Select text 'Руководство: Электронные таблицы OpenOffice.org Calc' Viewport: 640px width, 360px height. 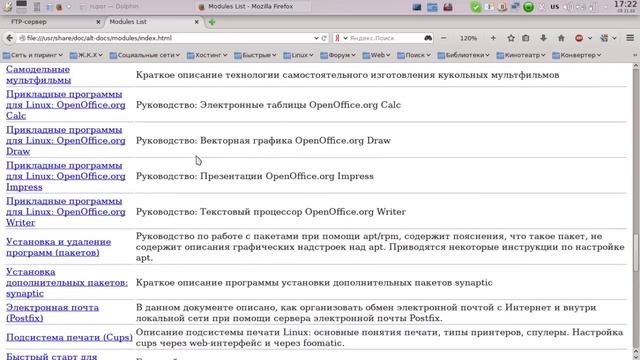click(268, 105)
